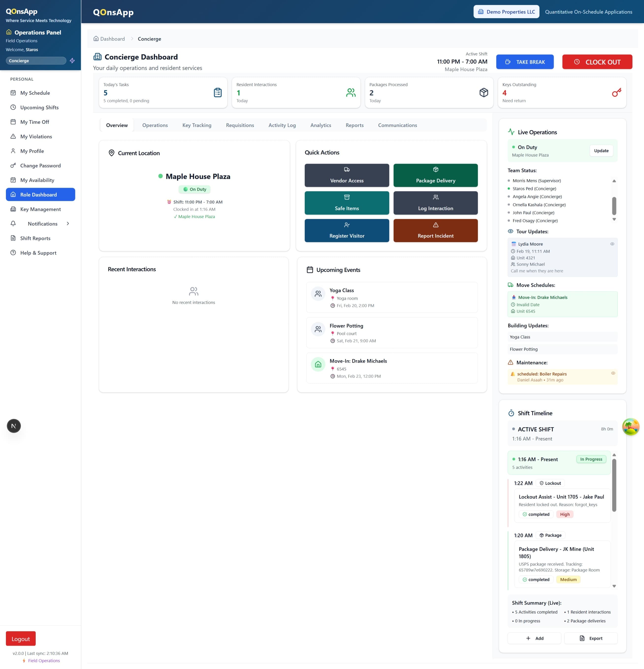
Task: Click the CLOCK OUT button
Action: [597, 62]
